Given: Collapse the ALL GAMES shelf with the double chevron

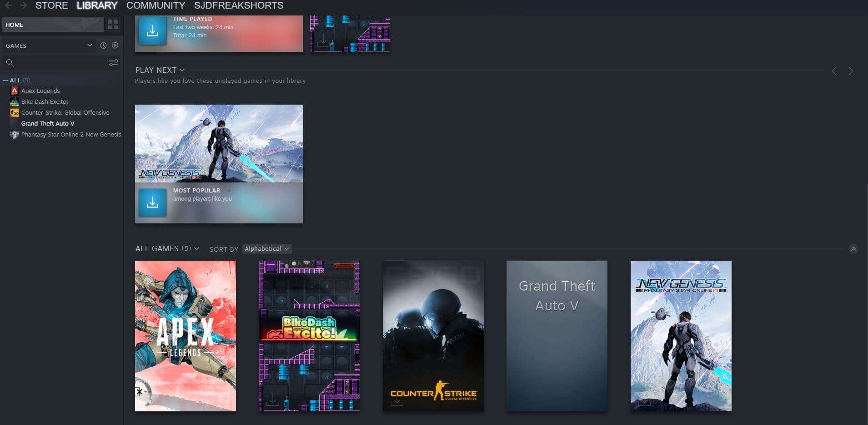Looking at the screenshot, I should [853, 249].
